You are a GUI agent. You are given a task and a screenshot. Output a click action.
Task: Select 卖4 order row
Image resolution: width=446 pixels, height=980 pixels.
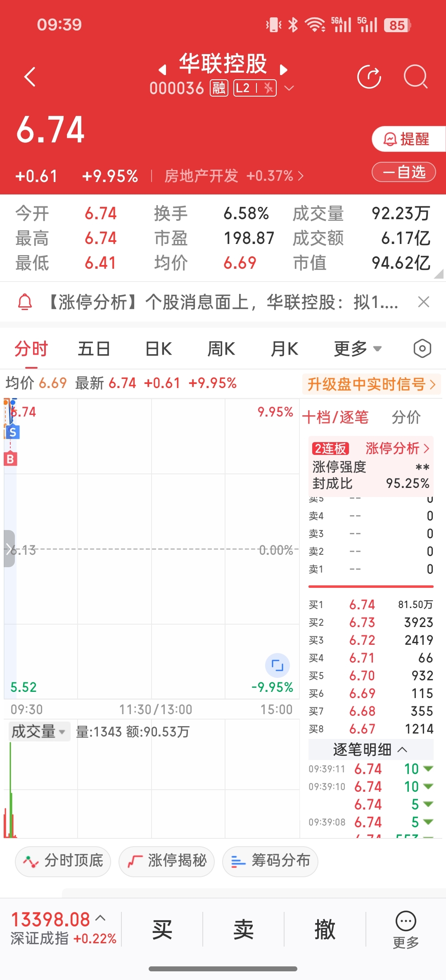tap(371, 516)
